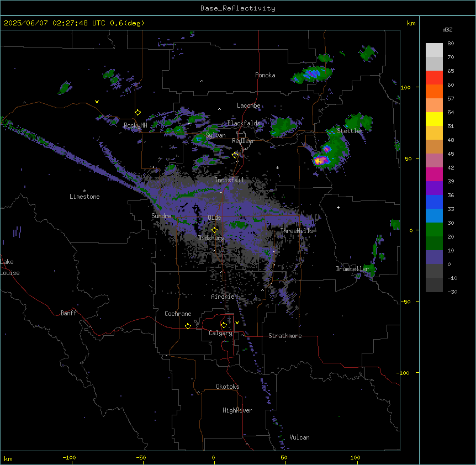The width and height of the screenshot is (476, 465).
Task: Select the Ponoka city label
Action: coord(265,75)
